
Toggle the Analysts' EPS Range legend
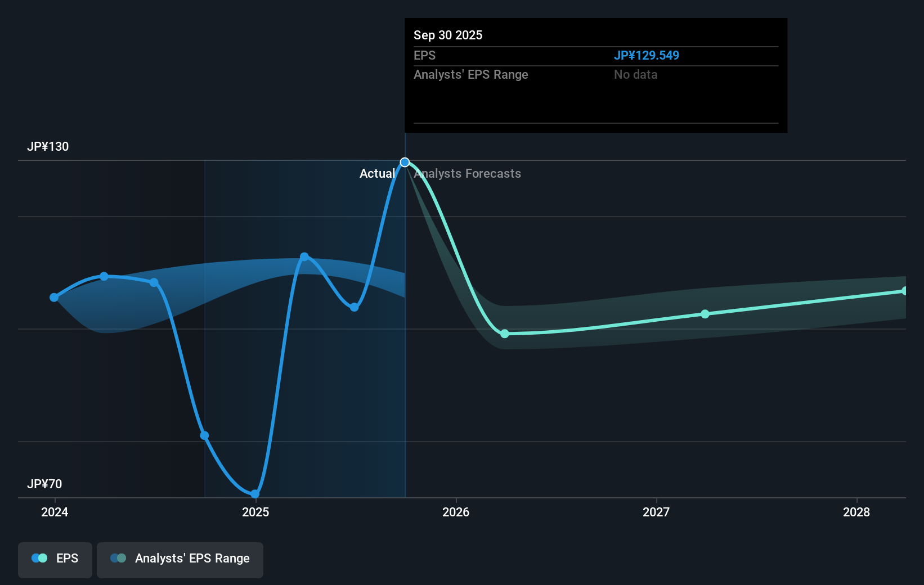[x=180, y=560]
